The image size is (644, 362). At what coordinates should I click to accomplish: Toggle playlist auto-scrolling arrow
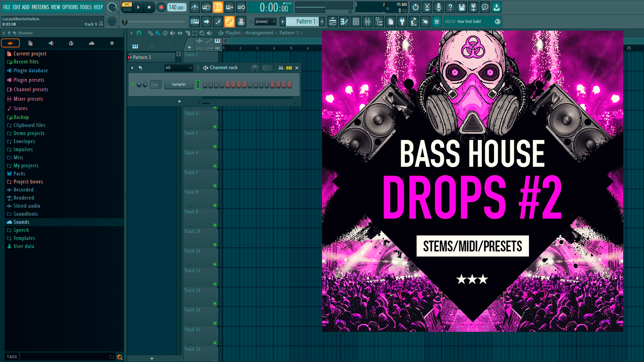pyautogui.click(x=206, y=21)
